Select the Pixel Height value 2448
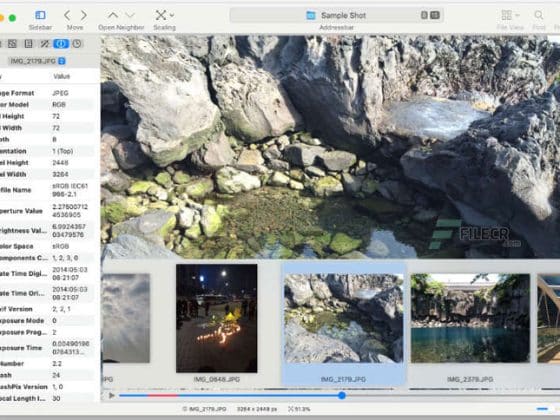 tap(60, 163)
